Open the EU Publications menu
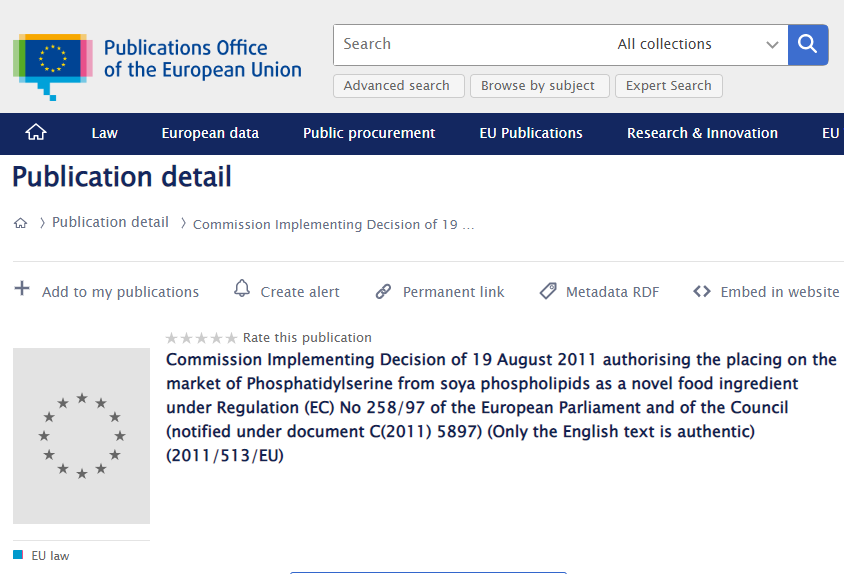 (x=531, y=133)
